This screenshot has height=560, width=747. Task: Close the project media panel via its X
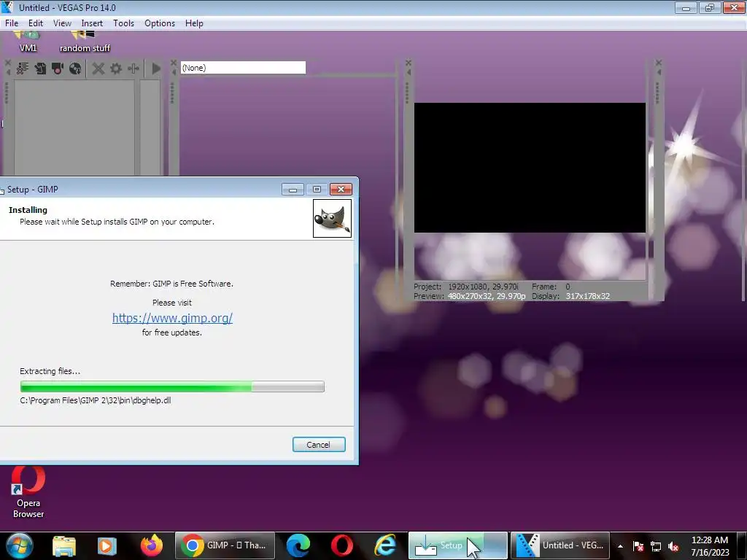tap(7, 63)
